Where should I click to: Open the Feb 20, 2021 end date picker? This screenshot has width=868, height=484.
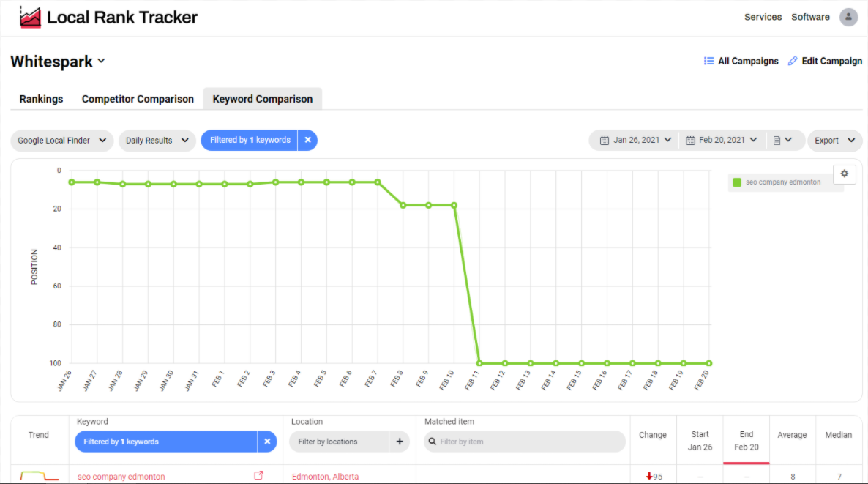721,141
